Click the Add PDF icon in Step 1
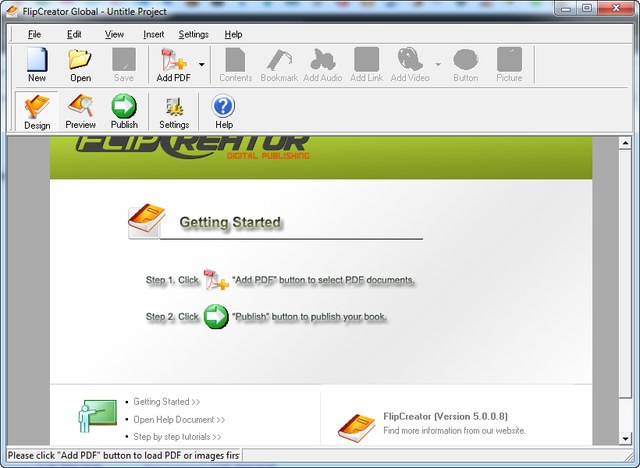 (x=216, y=280)
